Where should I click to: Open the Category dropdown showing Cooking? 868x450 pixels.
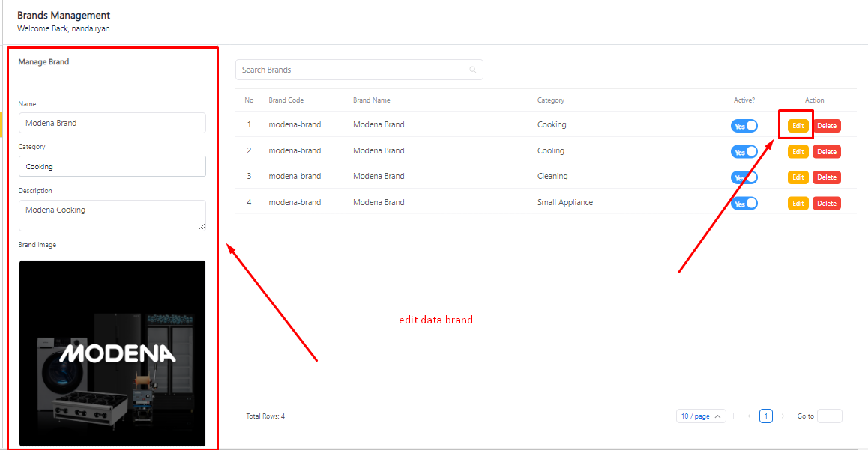coord(112,166)
